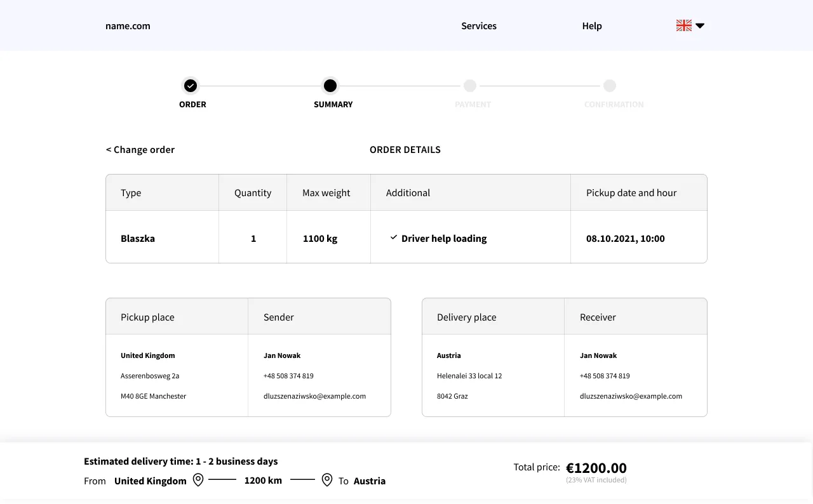
Task: Click Austria in the footer route
Action: [x=370, y=481]
